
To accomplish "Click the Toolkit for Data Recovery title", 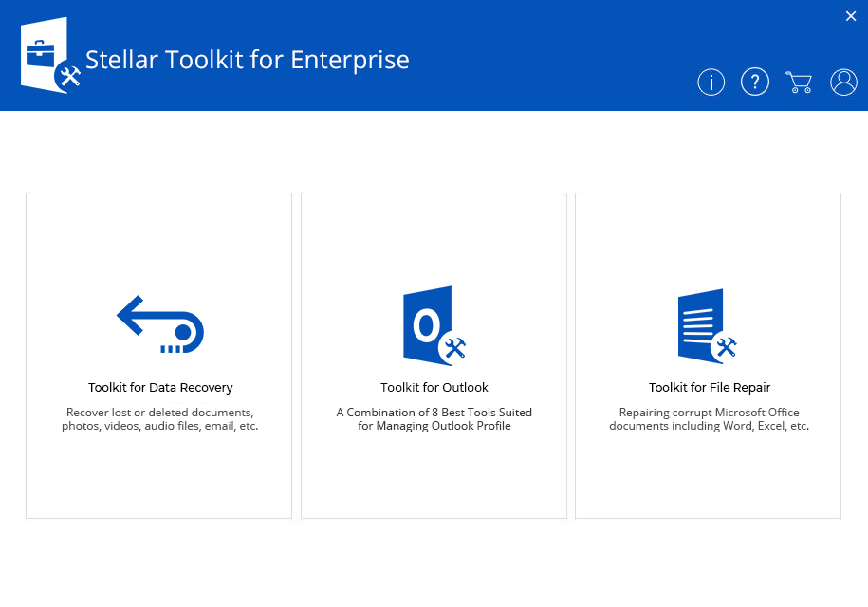I will pyautogui.click(x=159, y=387).
